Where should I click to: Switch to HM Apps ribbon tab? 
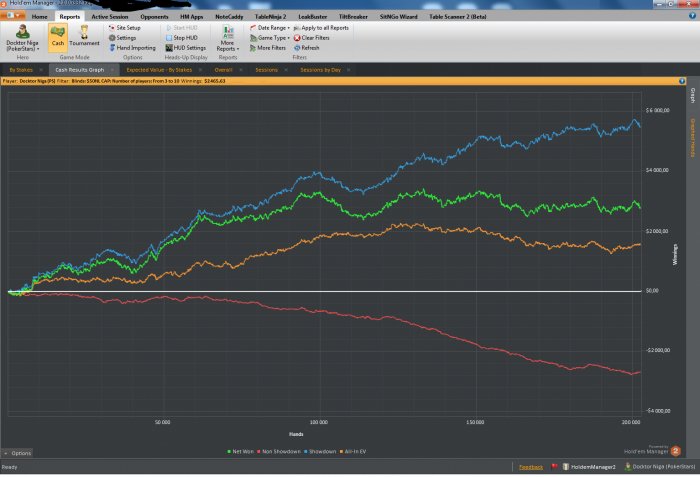tap(192, 17)
